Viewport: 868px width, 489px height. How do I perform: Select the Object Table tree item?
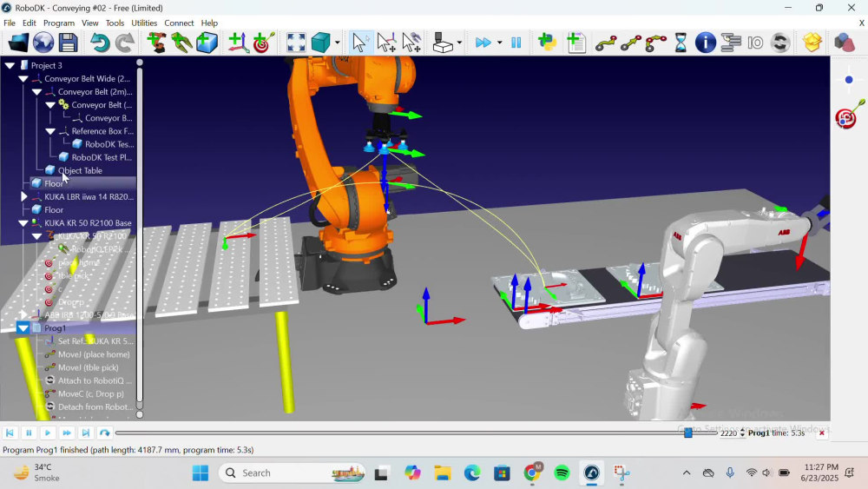(x=80, y=170)
